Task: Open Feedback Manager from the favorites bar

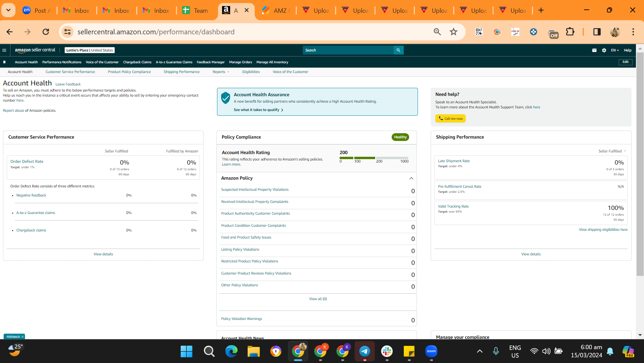Action: pyautogui.click(x=211, y=62)
